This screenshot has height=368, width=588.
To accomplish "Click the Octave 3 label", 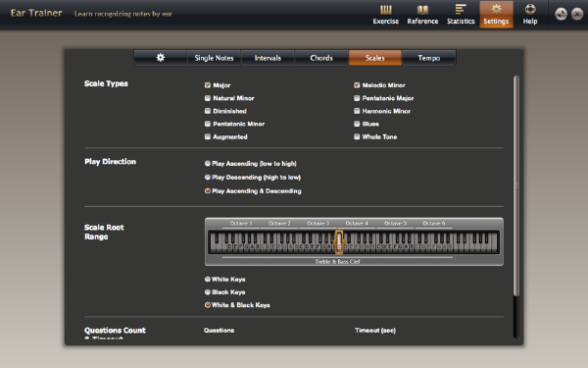I will pyautogui.click(x=318, y=223).
